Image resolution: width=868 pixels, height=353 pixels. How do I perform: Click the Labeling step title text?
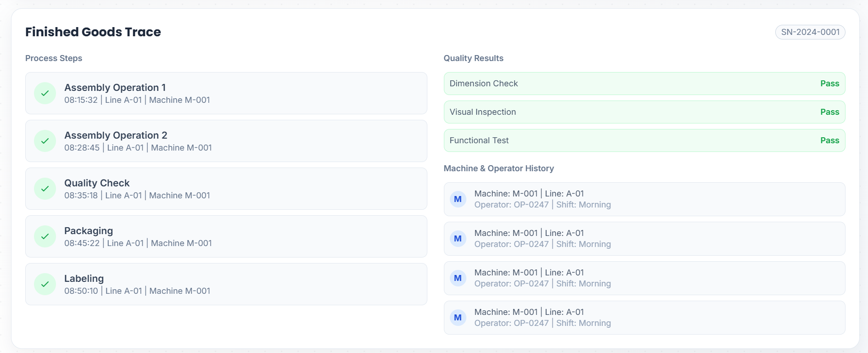click(84, 279)
